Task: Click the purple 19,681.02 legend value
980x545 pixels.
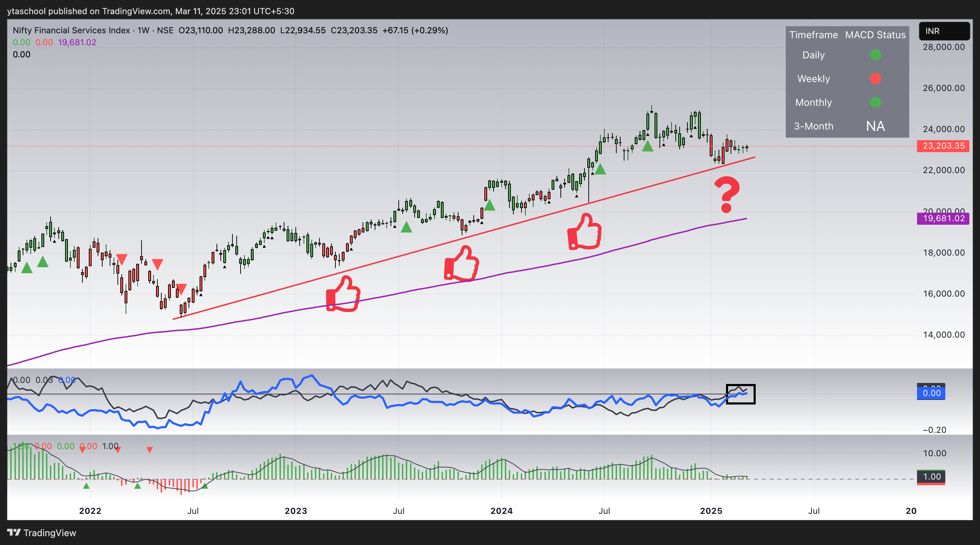Action: tap(77, 42)
